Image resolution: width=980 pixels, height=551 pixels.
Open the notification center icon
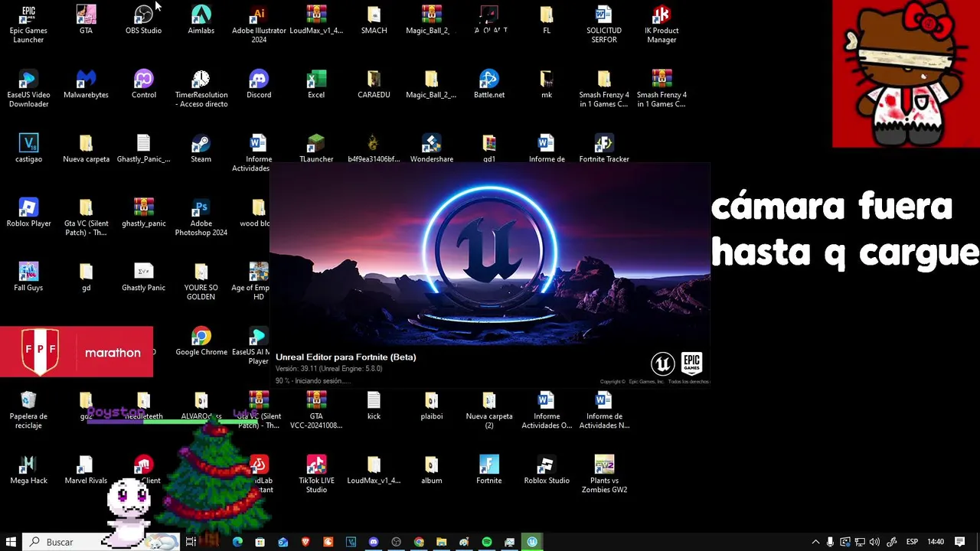tap(960, 542)
